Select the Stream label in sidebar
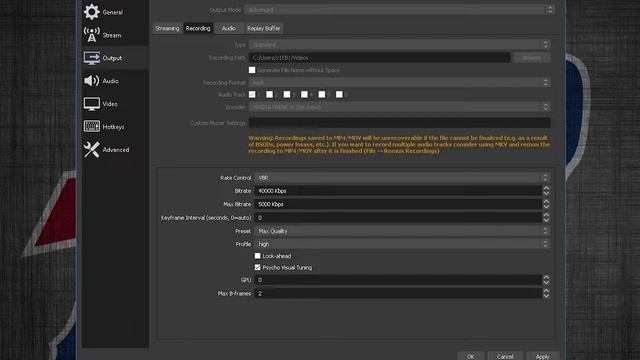 pyautogui.click(x=111, y=35)
